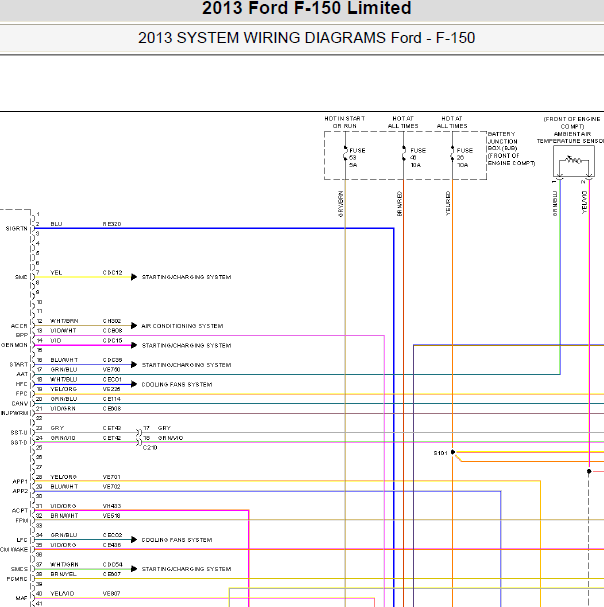Click the 'HOT IN START OR RUN' label
The height and width of the screenshot is (607, 604).
point(345,122)
